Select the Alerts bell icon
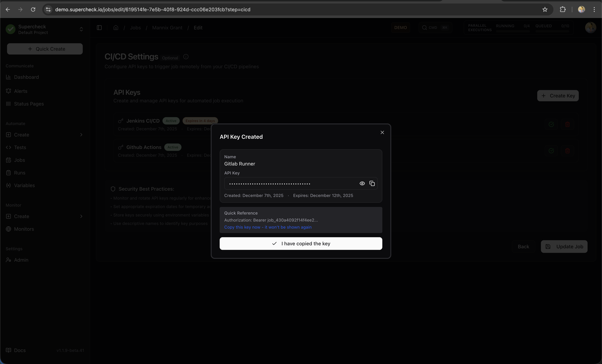 click(9, 91)
